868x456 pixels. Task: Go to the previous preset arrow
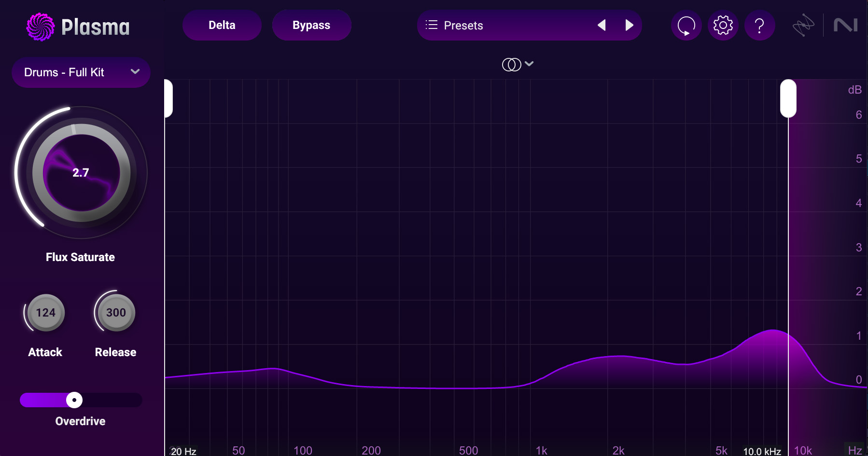tap(602, 25)
